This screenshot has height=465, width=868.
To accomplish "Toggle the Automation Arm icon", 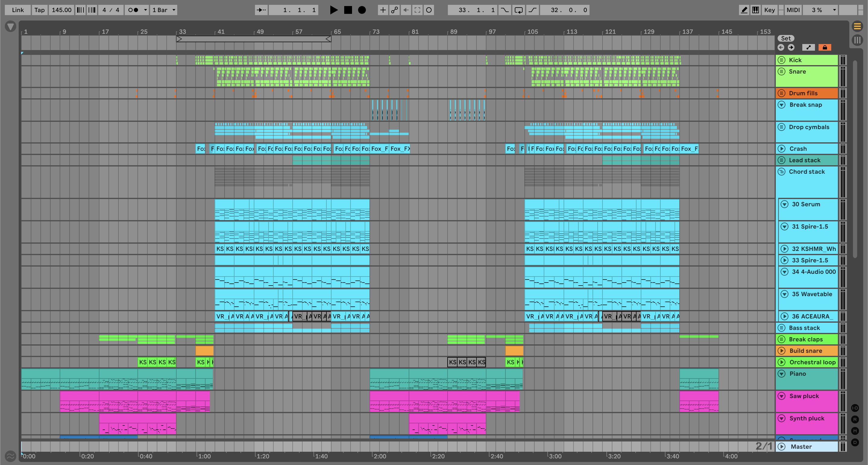I will tap(394, 10).
